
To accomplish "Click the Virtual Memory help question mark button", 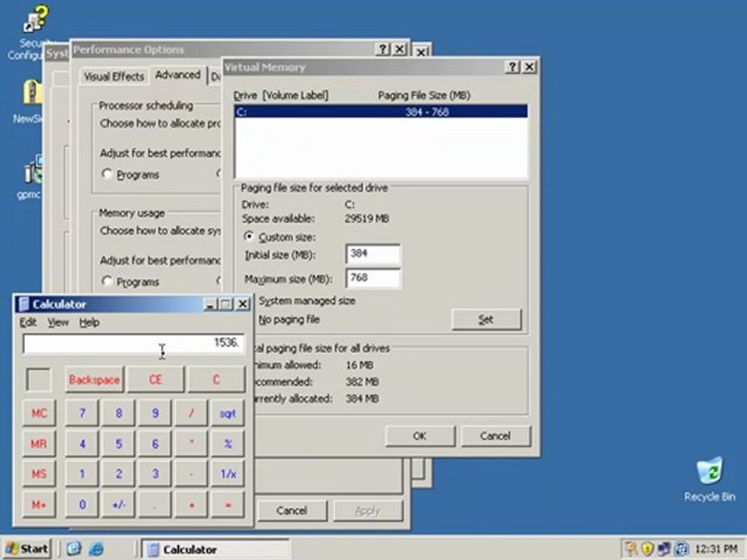I will (512, 67).
